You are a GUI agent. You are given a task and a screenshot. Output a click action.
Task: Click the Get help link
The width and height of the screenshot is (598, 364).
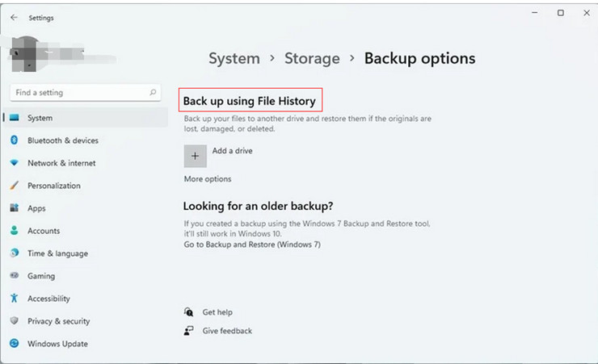[217, 312]
